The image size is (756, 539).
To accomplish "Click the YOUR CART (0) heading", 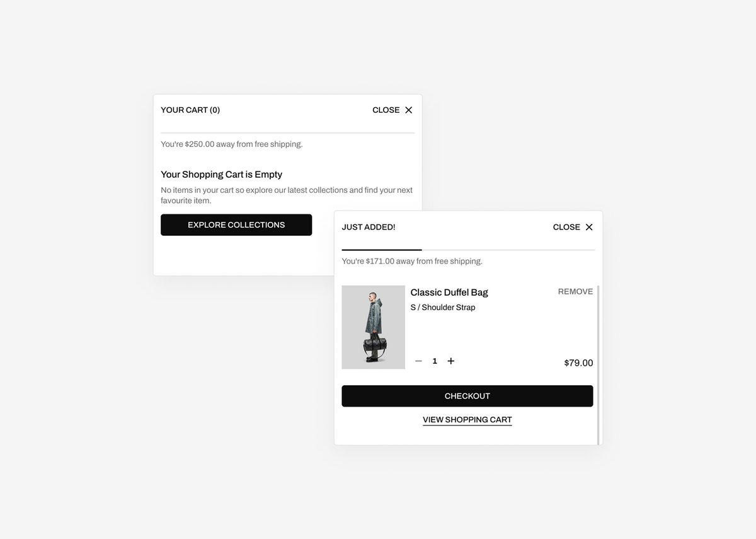I will (x=190, y=110).
